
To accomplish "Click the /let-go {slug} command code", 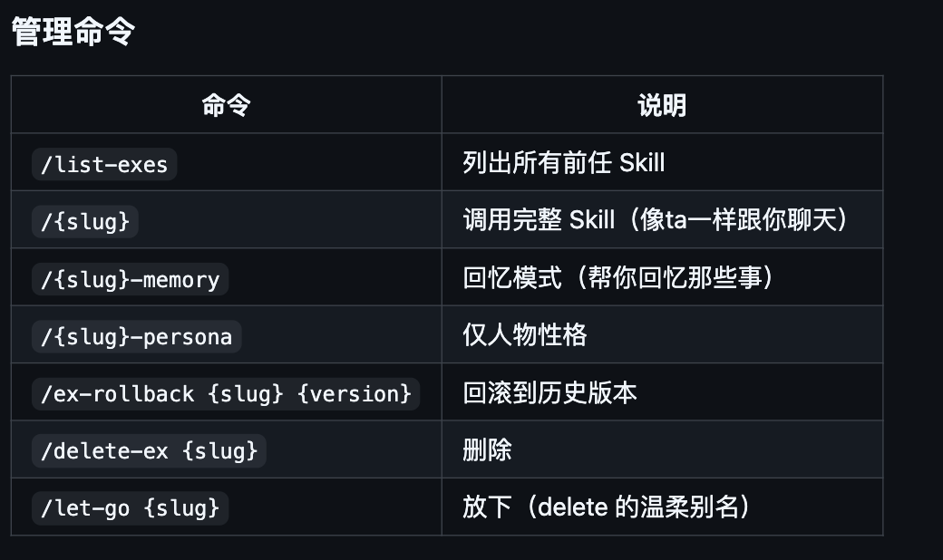I will coord(131,507).
